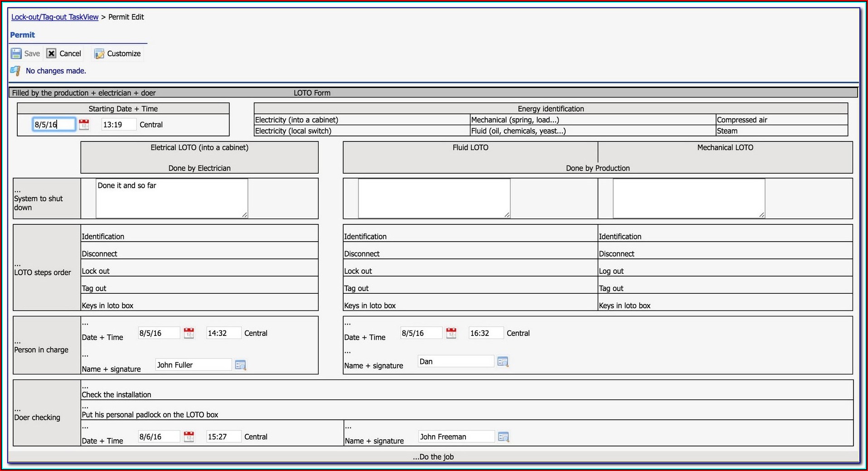Click the 16:32 time field

pyautogui.click(x=485, y=333)
